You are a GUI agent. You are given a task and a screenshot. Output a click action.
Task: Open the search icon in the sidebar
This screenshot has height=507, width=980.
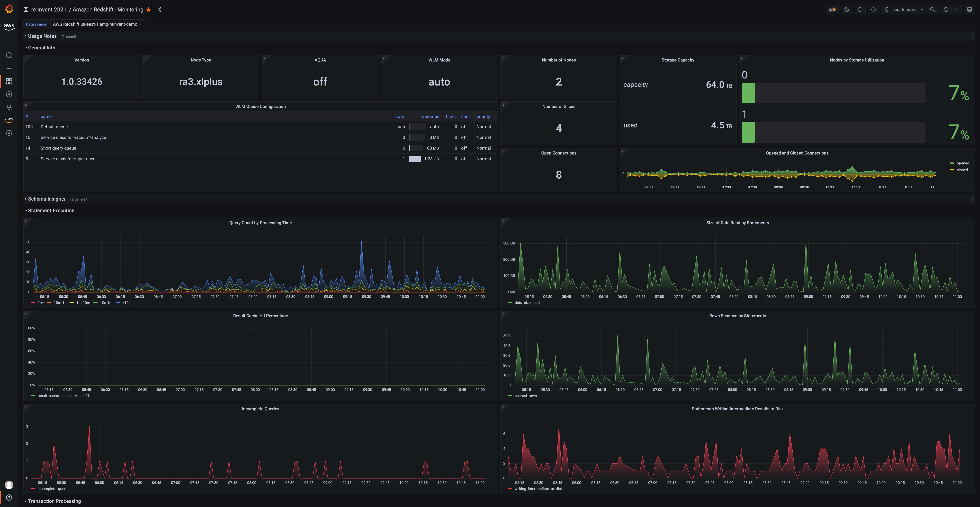click(x=9, y=56)
